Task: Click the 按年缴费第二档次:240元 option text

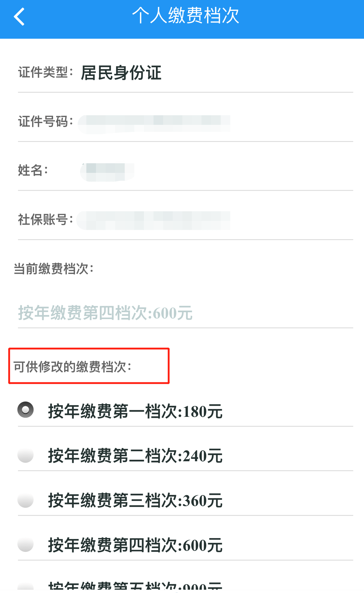Action: 135,456
